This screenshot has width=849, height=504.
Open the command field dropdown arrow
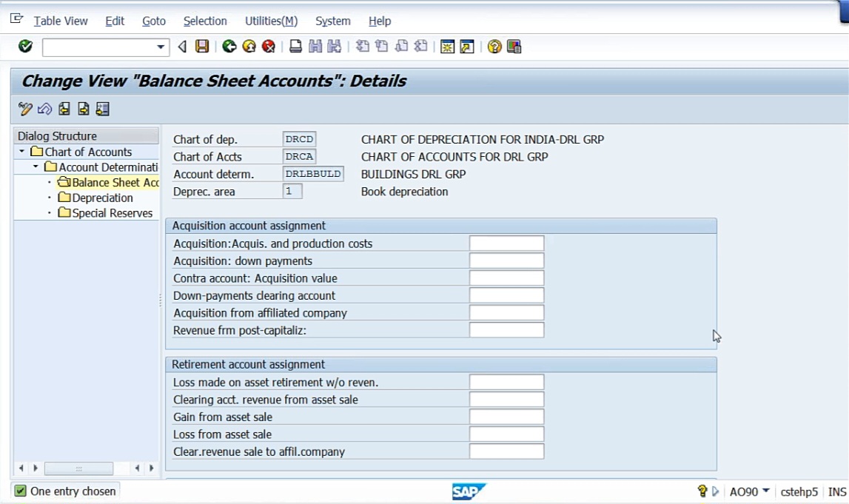(x=161, y=47)
